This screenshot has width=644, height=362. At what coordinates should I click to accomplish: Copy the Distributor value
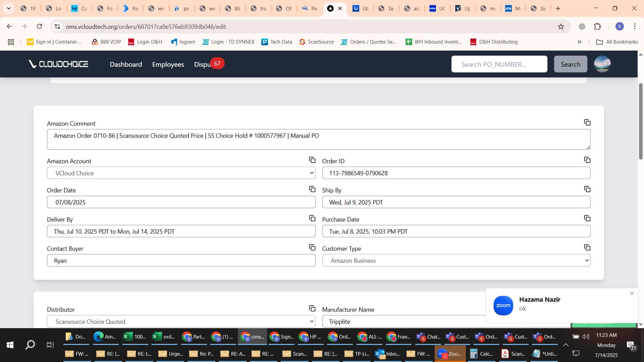pyautogui.click(x=312, y=308)
